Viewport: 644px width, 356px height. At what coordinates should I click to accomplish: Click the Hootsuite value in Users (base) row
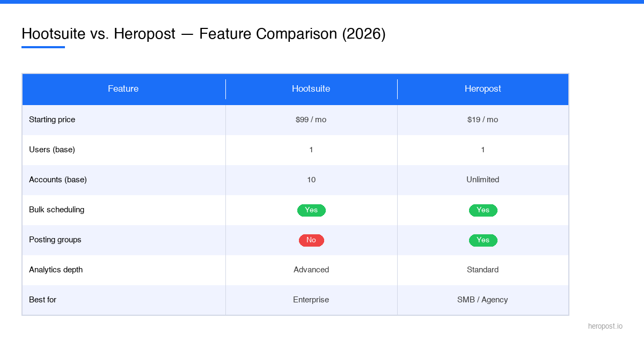coord(311,150)
